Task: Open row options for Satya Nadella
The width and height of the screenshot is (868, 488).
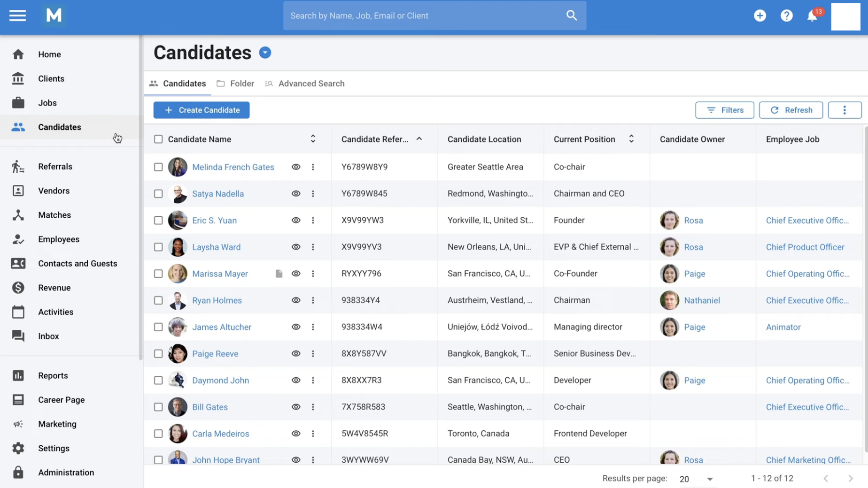Action: tap(313, 194)
